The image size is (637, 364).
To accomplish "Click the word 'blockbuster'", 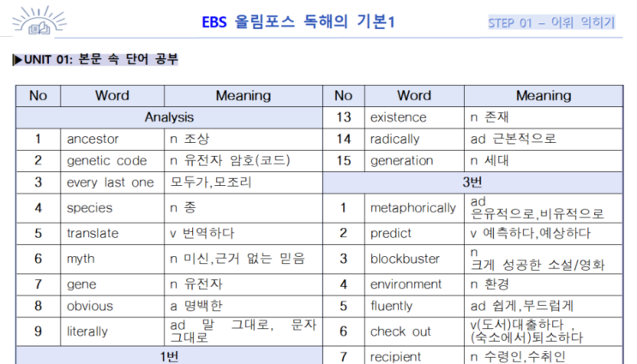I will pyautogui.click(x=405, y=259).
